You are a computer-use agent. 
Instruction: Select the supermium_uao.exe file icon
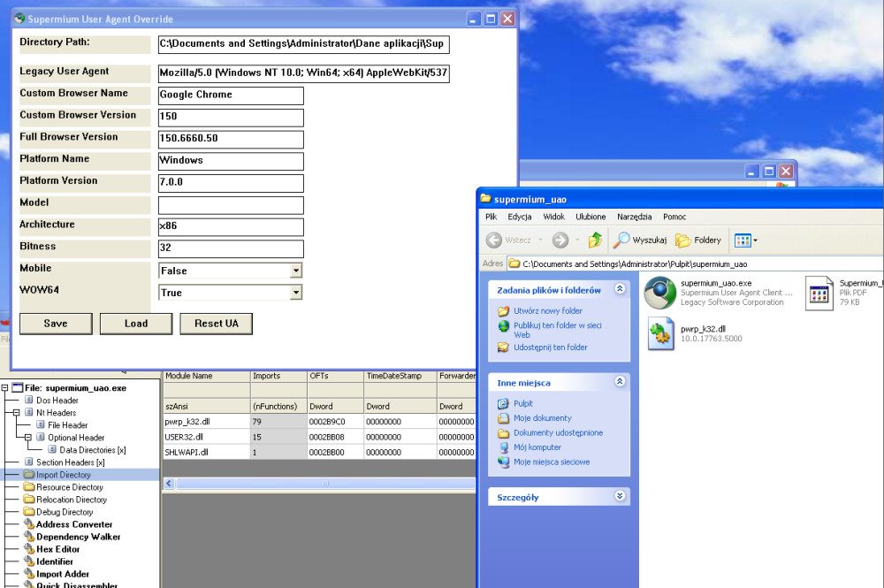[x=660, y=293]
